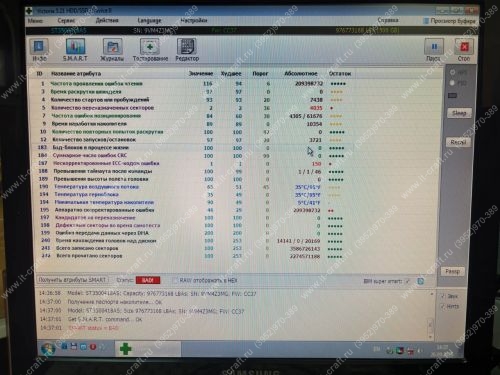Select attribute row 1 read error rate

tap(195, 84)
